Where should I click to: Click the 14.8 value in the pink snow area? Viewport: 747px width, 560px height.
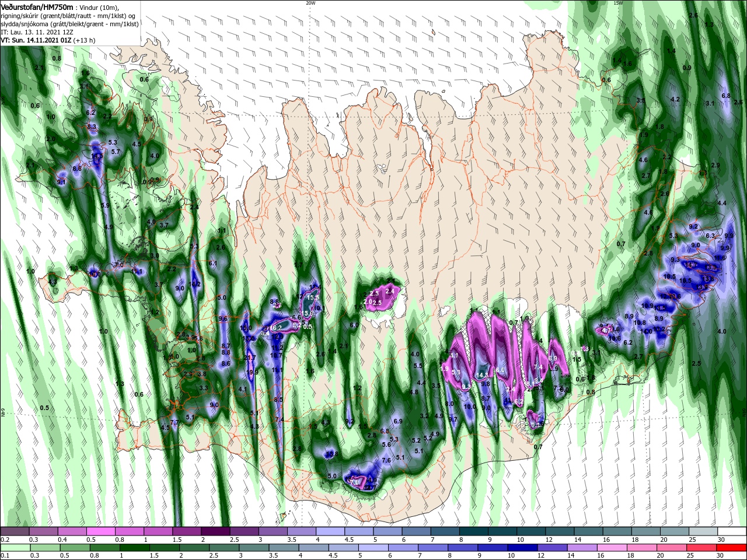(482, 375)
